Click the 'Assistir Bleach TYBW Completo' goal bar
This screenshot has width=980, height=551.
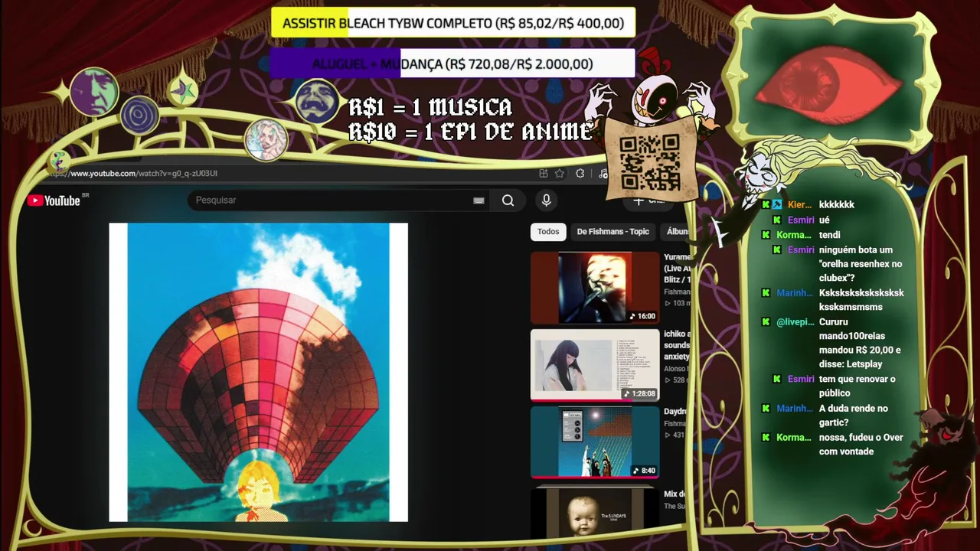pyautogui.click(x=453, y=23)
